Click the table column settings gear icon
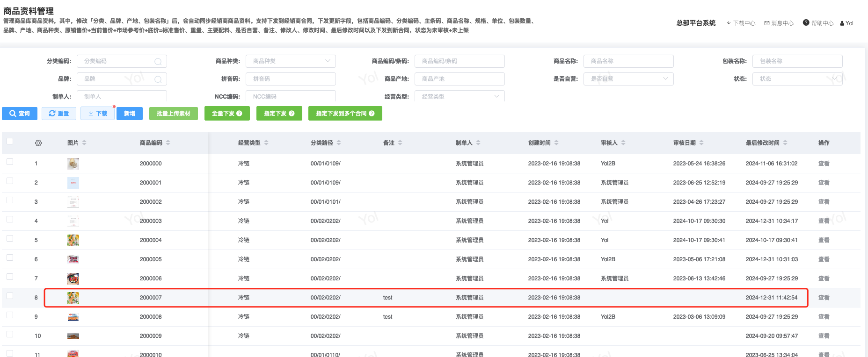 (x=38, y=143)
